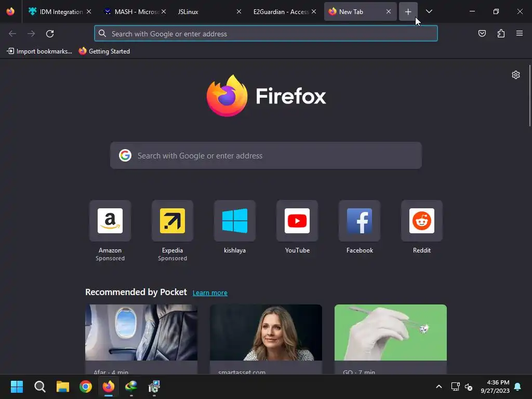Open Getting Started bookmark
The width and height of the screenshot is (532, 399).
pyautogui.click(x=104, y=51)
